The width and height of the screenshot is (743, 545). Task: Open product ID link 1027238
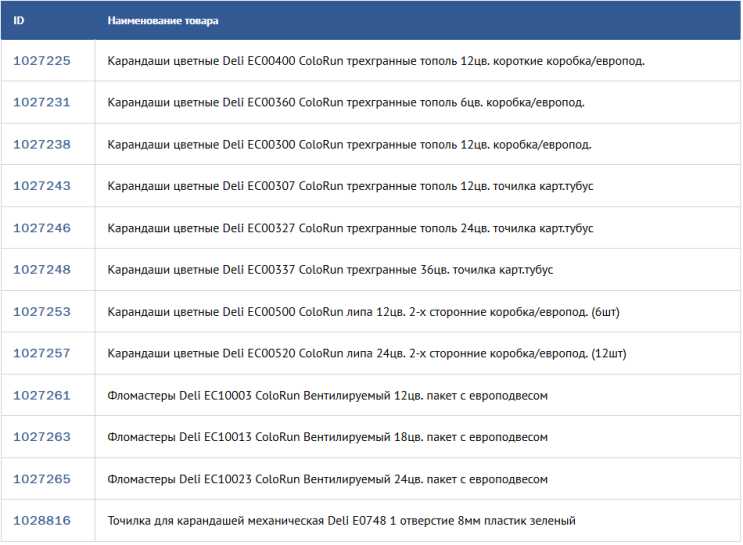42,144
